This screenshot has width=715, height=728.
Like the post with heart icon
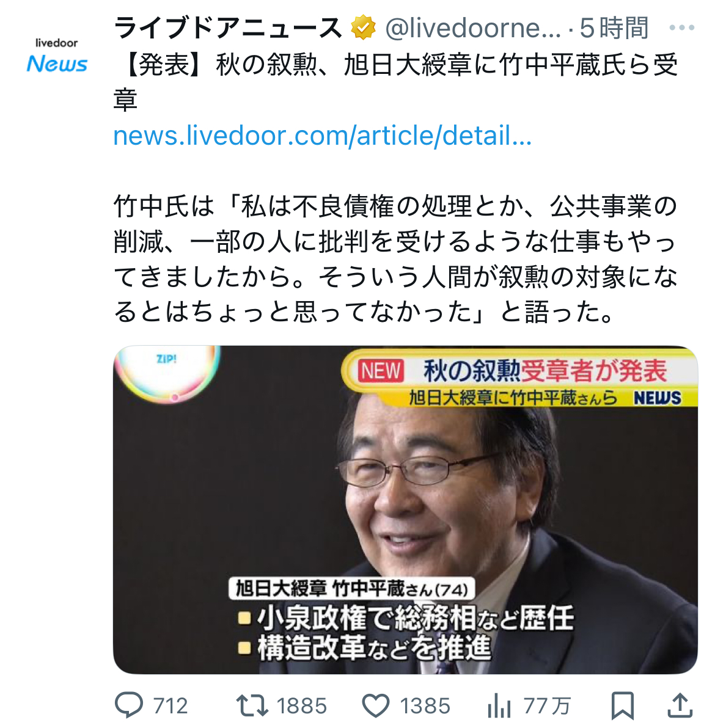pos(375,706)
